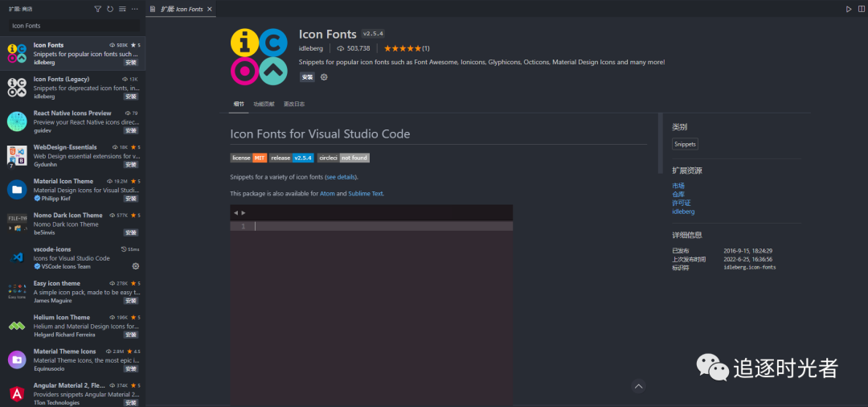
Task: Open the Sublime Text package link
Action: pyautogui.click(x=366, y=194)
